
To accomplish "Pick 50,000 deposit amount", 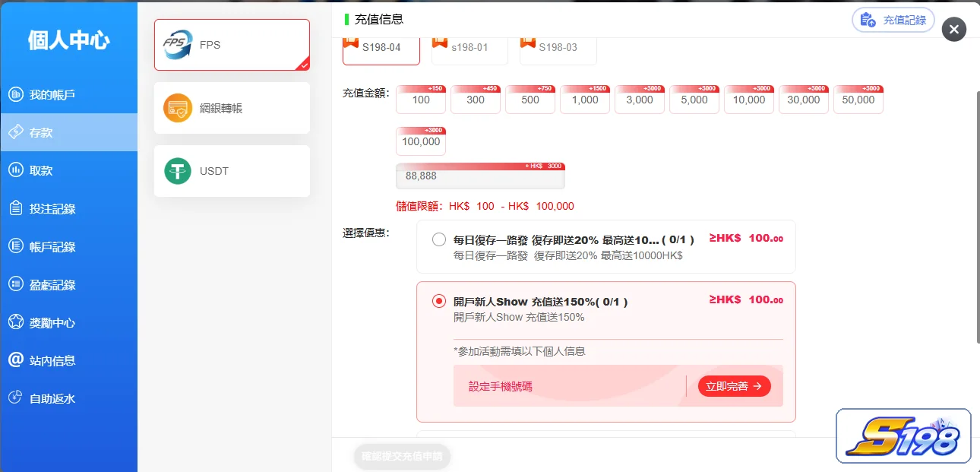I will click(x=858, y=100).
